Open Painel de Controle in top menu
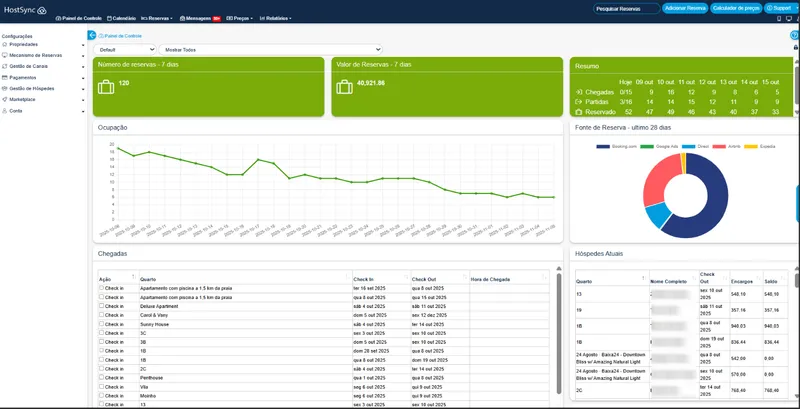The image size is (800, 409). pos(79,18)
